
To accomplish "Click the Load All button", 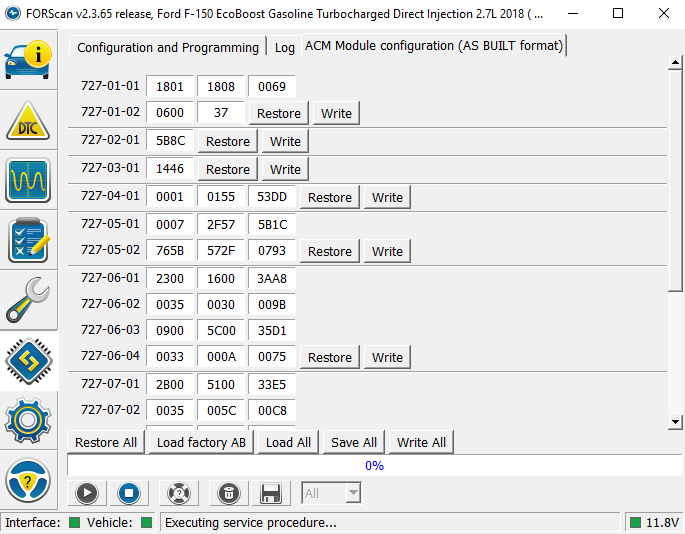I will tap(288, 442).
